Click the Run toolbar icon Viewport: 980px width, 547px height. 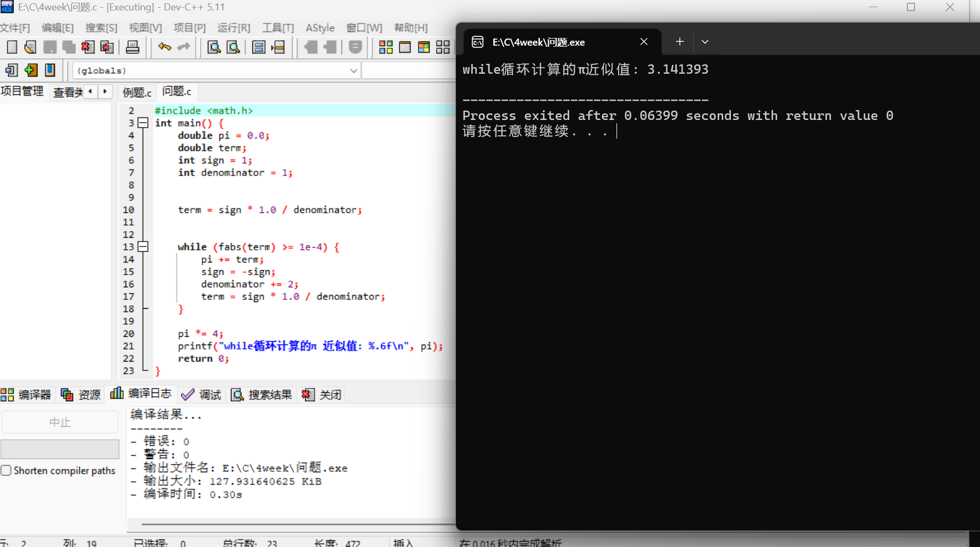click(405, 47)
